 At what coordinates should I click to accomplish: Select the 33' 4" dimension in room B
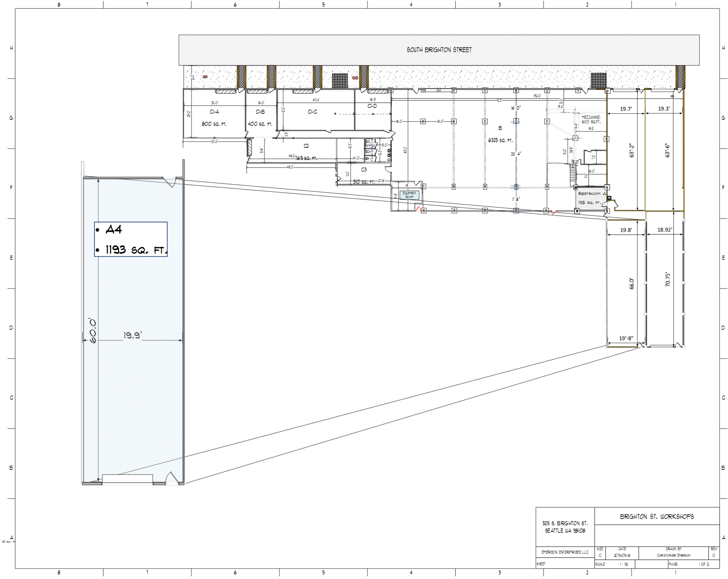(516, 154)
